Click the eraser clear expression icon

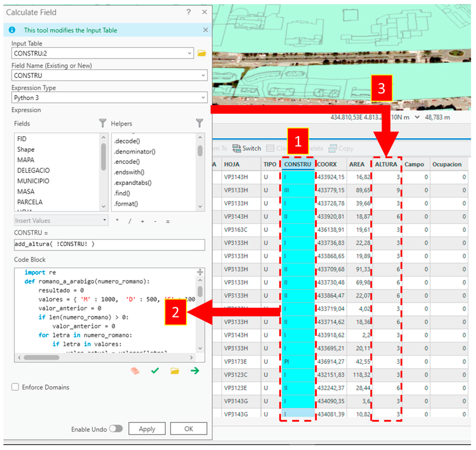pyautogui.click(x=135, y=371)
